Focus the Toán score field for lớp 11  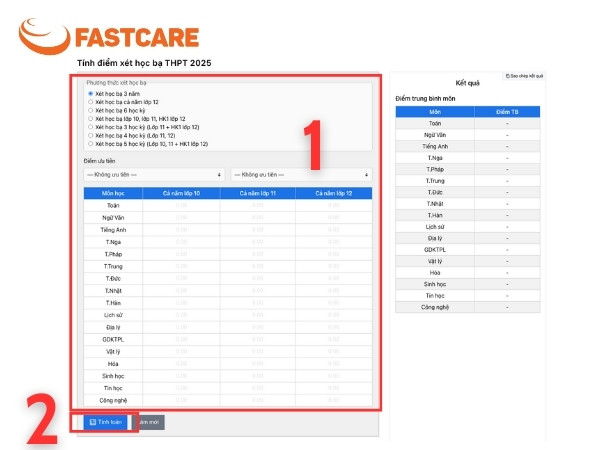(x=258, y=205)
